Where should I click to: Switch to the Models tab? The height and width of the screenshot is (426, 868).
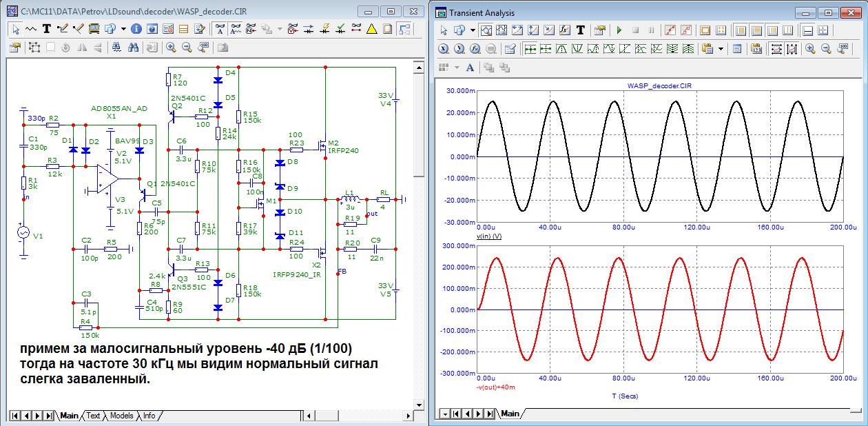coord(121,416)
